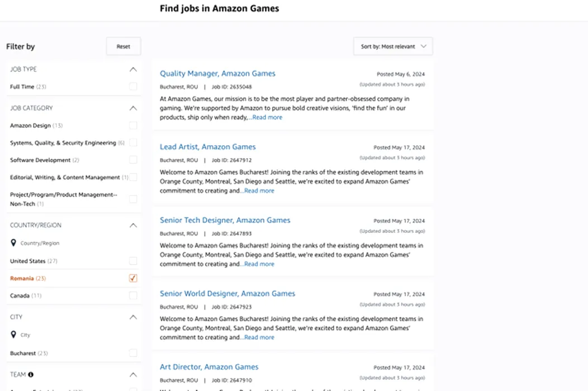The height and width of the screenshot is (391, 588).
Task: Collapse the JOB CATEGORY filter section
Action: tap(133, 108)
